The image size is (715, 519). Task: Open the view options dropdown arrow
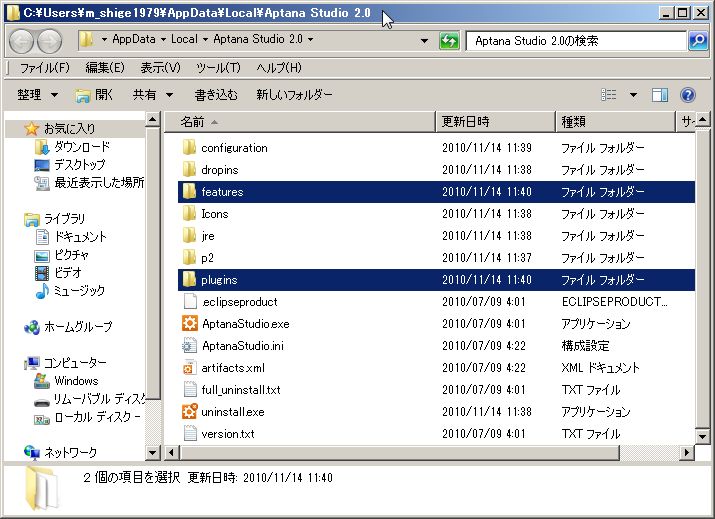[633, 95]
